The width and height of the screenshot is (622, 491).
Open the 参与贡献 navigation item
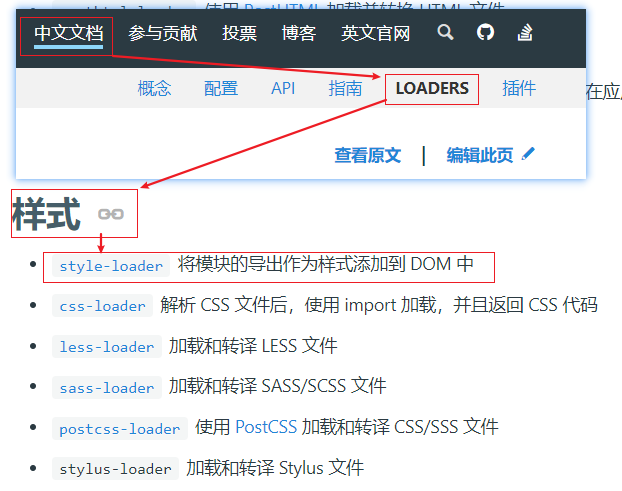coord(163,33)
